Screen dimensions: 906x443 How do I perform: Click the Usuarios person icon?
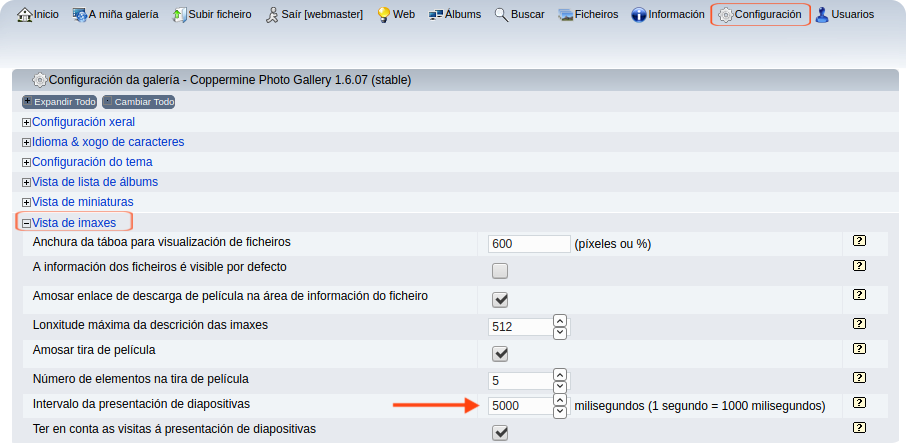coord(822,15)
